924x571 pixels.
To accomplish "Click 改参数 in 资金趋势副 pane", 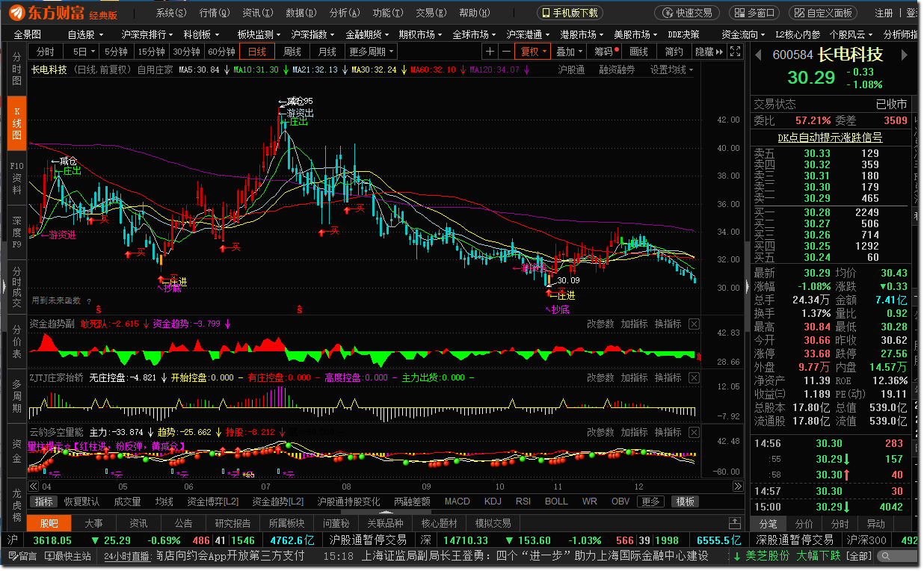I will 600,324.
